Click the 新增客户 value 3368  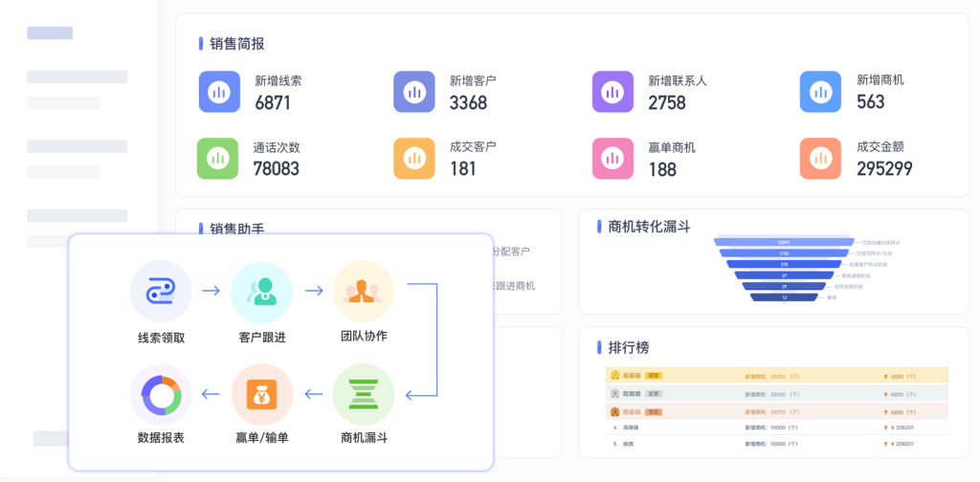pos(468,102)
